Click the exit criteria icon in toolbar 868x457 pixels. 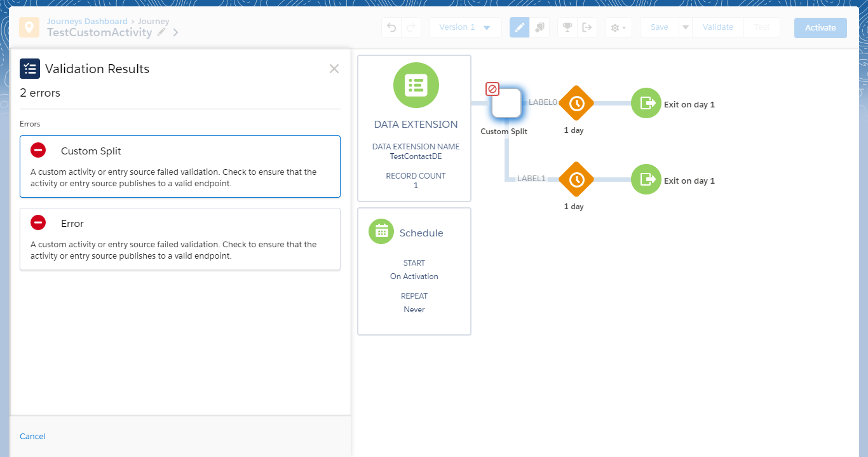tap(587, 27)
